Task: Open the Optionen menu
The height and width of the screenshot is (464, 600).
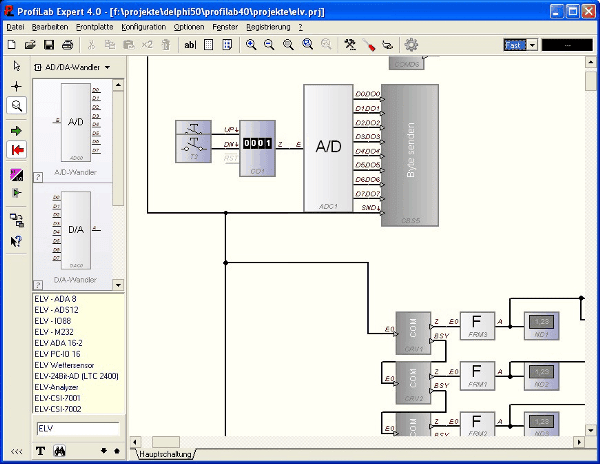Action: 189,27
